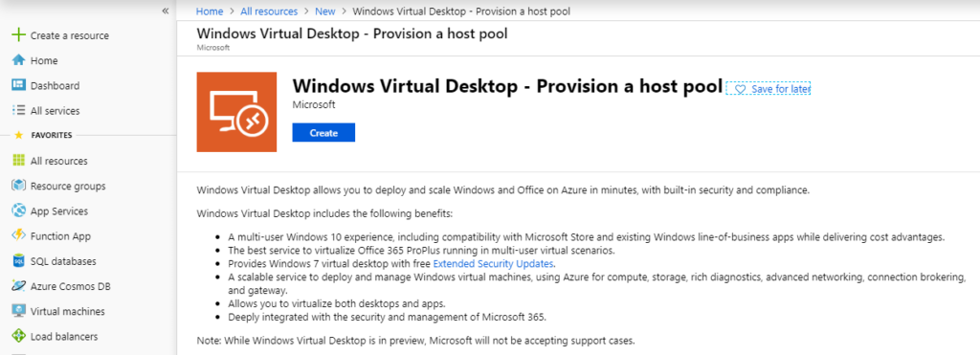Viewport: 980px width, 355px height.
Task: Open the Extended Security Updates link
Action: click(493, 263)
